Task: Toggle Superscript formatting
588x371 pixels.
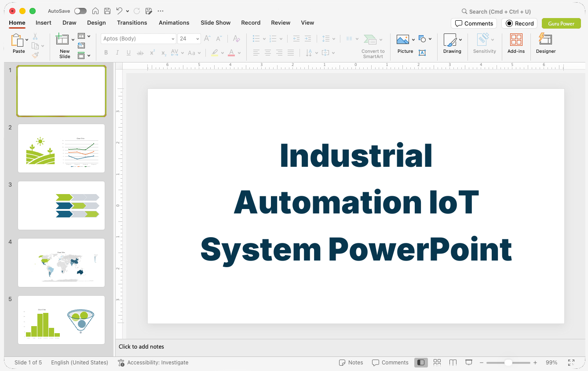Action: 152,53
